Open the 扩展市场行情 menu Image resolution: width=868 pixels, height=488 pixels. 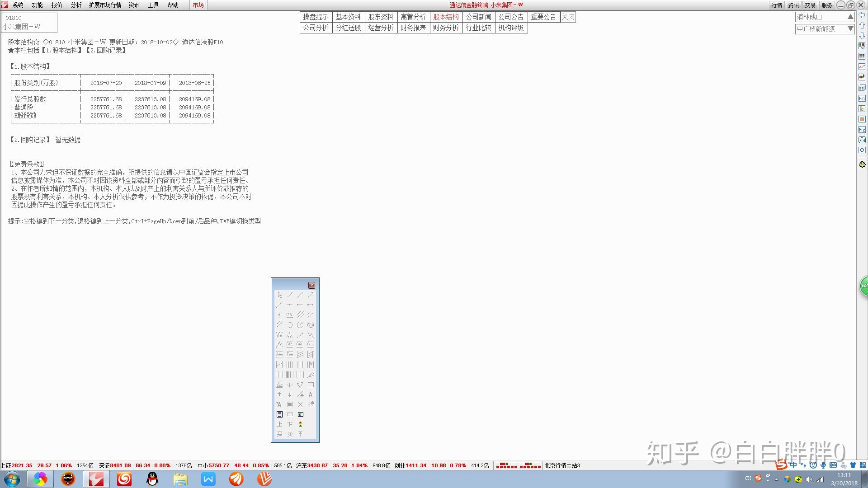(105, 5)
